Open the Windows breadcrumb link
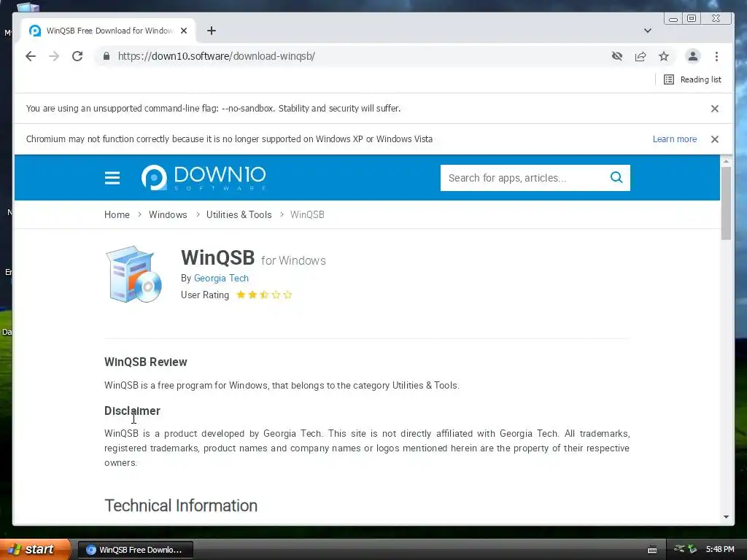747x560 pixels. pos(168,215)
